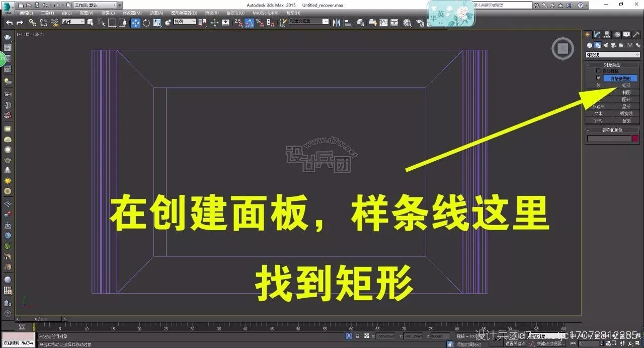Switch to the Utilities hammer tab
The width and height of the screenshot is (644, 348).
(x=636, y=34)
